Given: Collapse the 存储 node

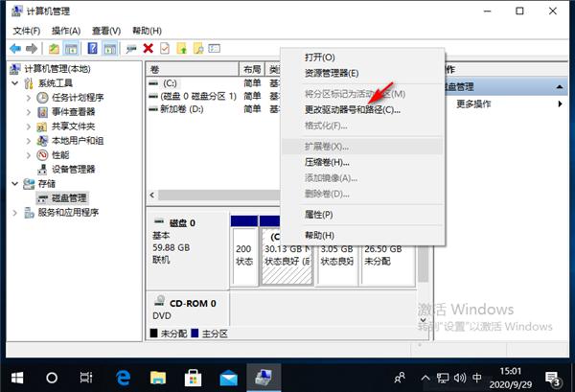Looking at the screenshot, I should click(x=15, y=183).
